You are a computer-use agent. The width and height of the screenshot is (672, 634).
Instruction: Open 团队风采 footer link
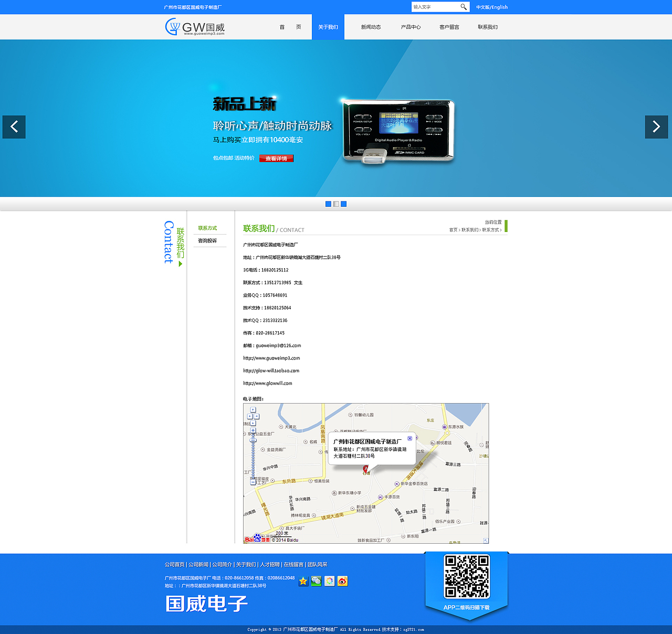[318, 564]
